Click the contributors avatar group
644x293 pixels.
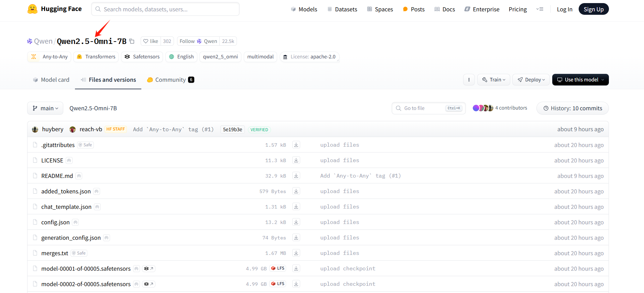483,108
